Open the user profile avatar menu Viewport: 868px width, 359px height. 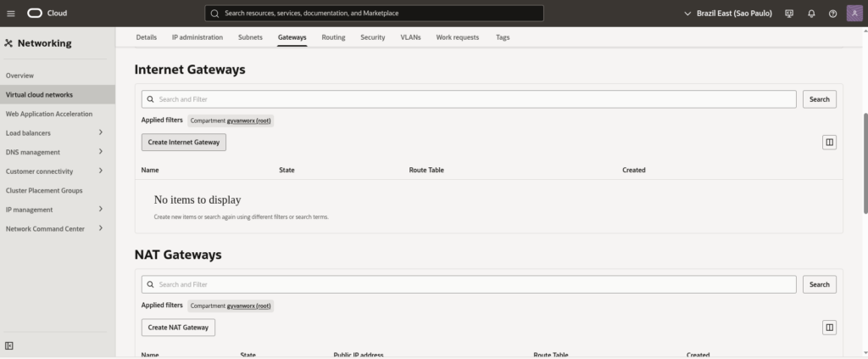coord(854,14)
